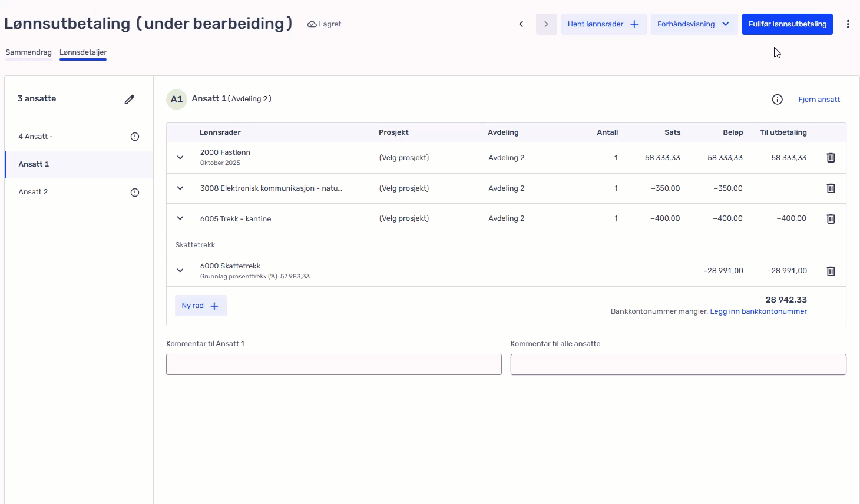Viewport: 860px width, 504px height.
Task: Expand the 2000 Fastlønn row details
Action: click(180, 158)
